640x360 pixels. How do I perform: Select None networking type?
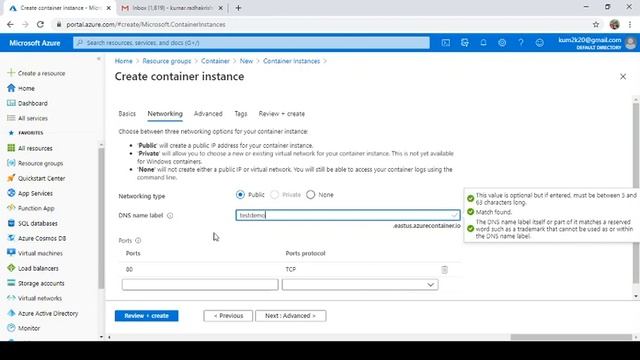(311, 195)
